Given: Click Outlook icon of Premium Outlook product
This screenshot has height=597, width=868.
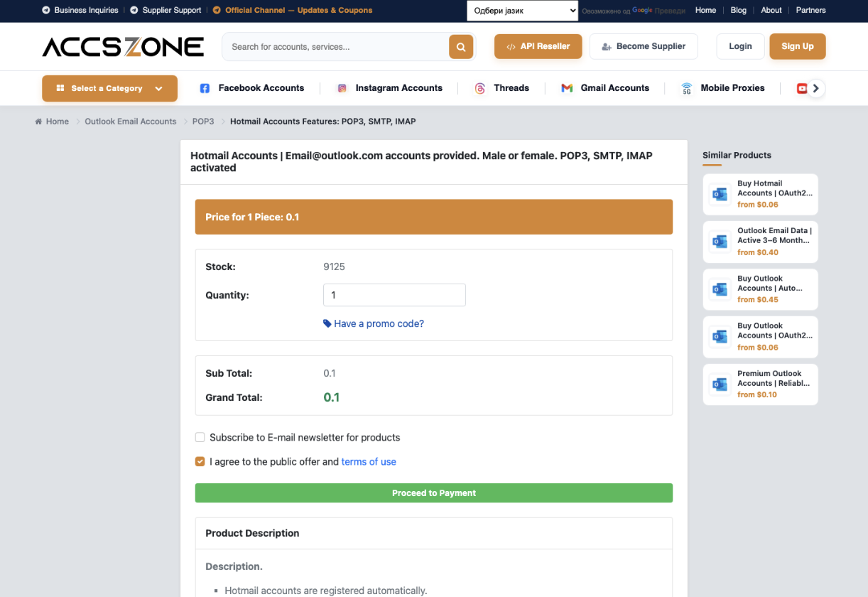Looking at the screenshot, I should pyautogui.click(x=720, y=384).
